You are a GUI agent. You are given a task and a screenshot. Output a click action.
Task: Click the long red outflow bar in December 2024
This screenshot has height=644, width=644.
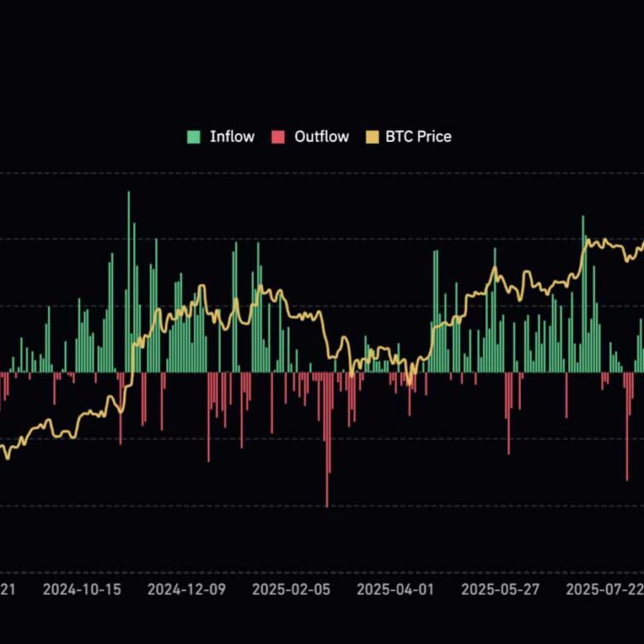209,417
